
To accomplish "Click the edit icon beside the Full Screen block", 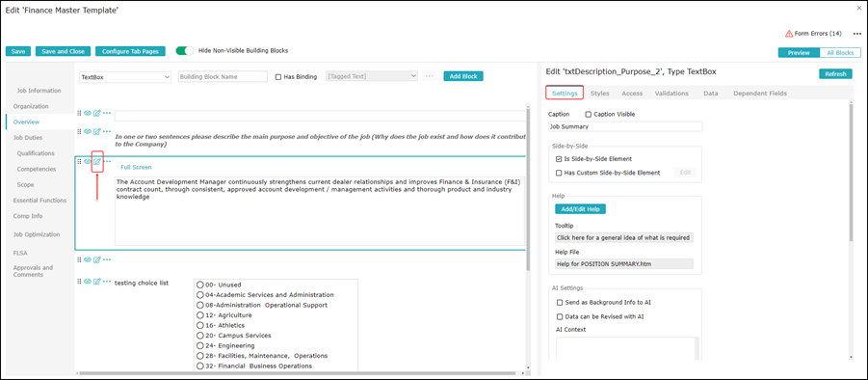I will coord(97,161).
